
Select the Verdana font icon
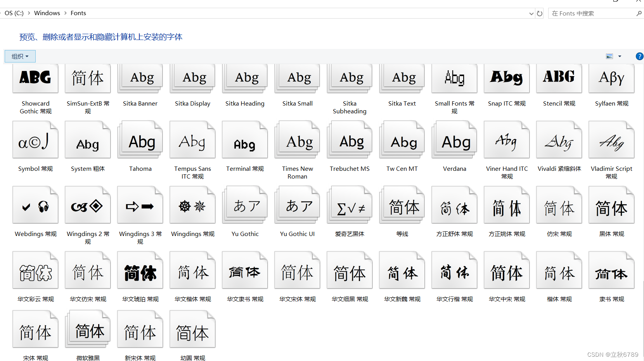(x=454, y=140)
